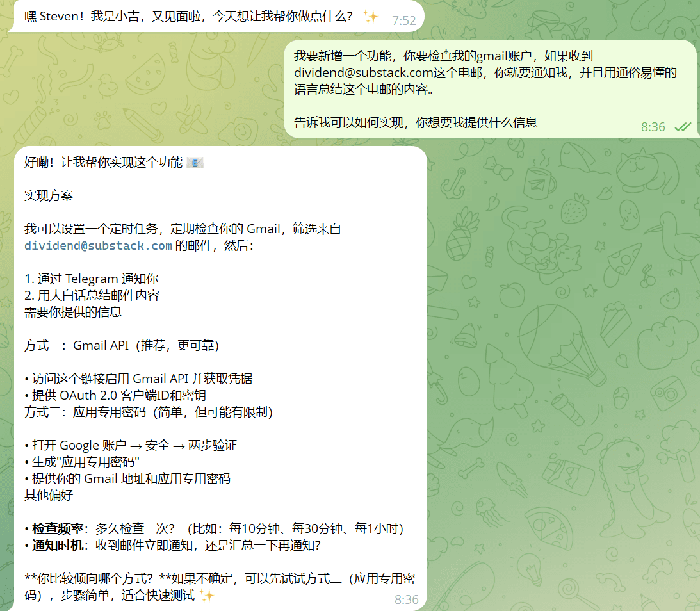Click the sparkles emoji in the greeting message

[370, 17]
